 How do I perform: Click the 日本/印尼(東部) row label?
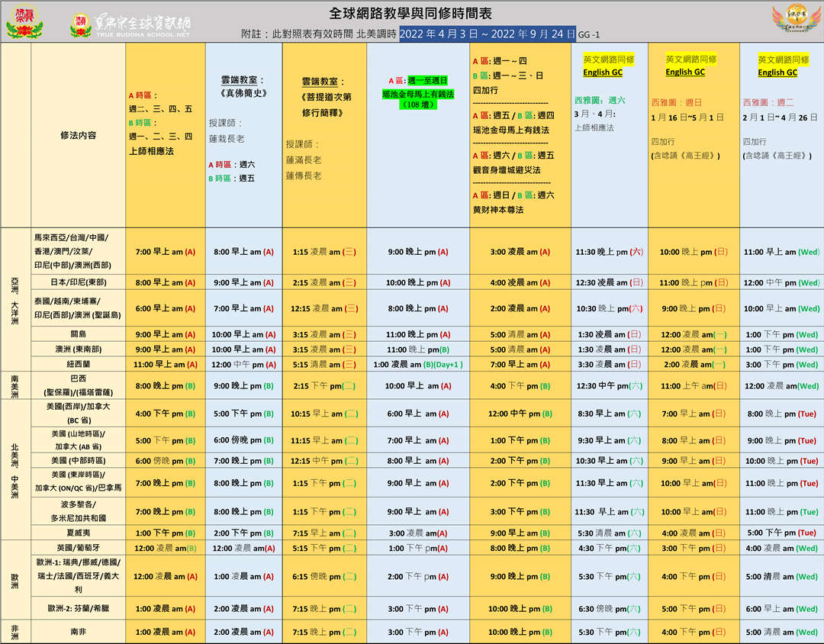pyautogui.click(x=78, y=282)
